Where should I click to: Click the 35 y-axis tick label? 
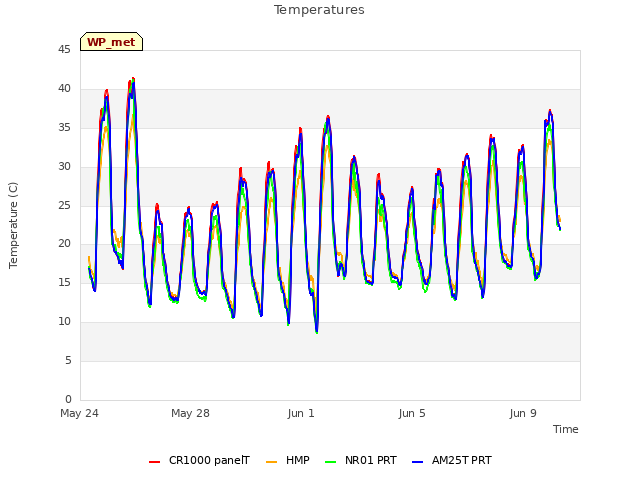64,128
